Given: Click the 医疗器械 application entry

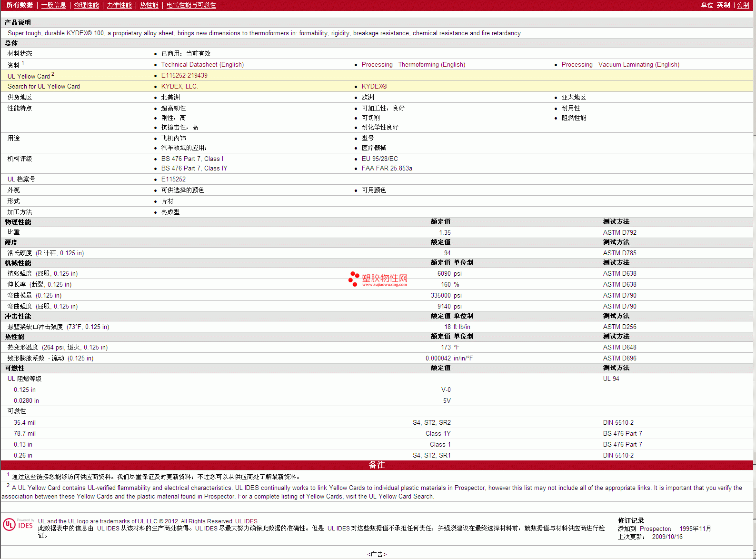Looking at the screenshot, I should (x=374, y=148).
